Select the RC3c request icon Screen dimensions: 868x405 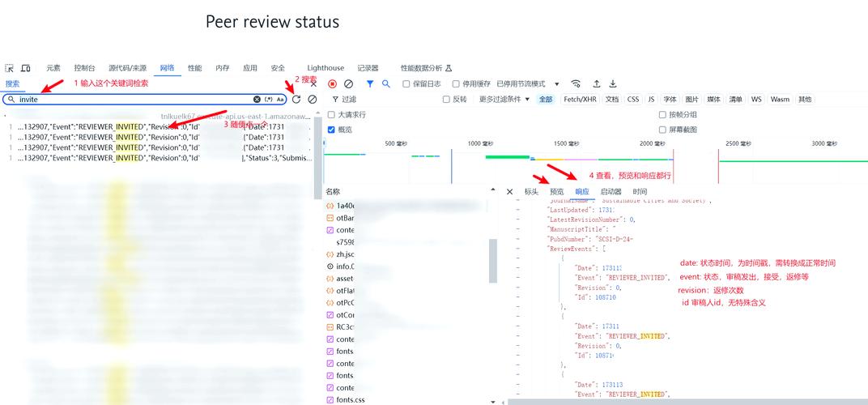330,327
